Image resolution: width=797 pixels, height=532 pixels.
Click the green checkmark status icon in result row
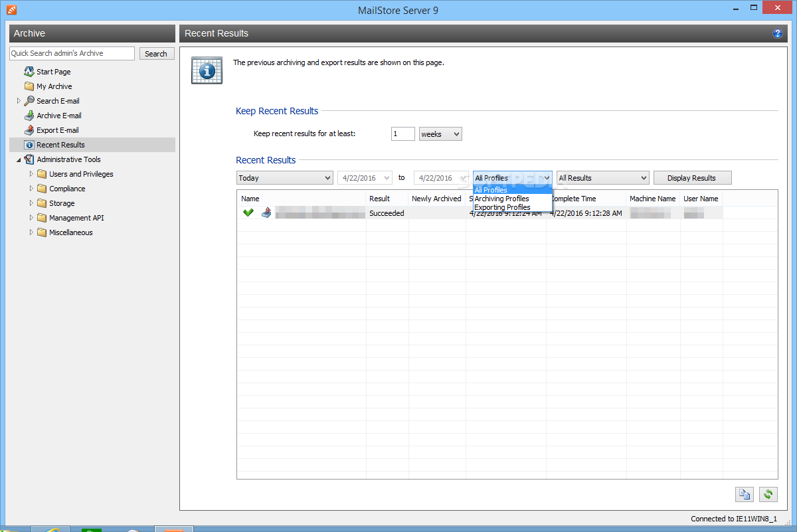(x=248, y=213)
